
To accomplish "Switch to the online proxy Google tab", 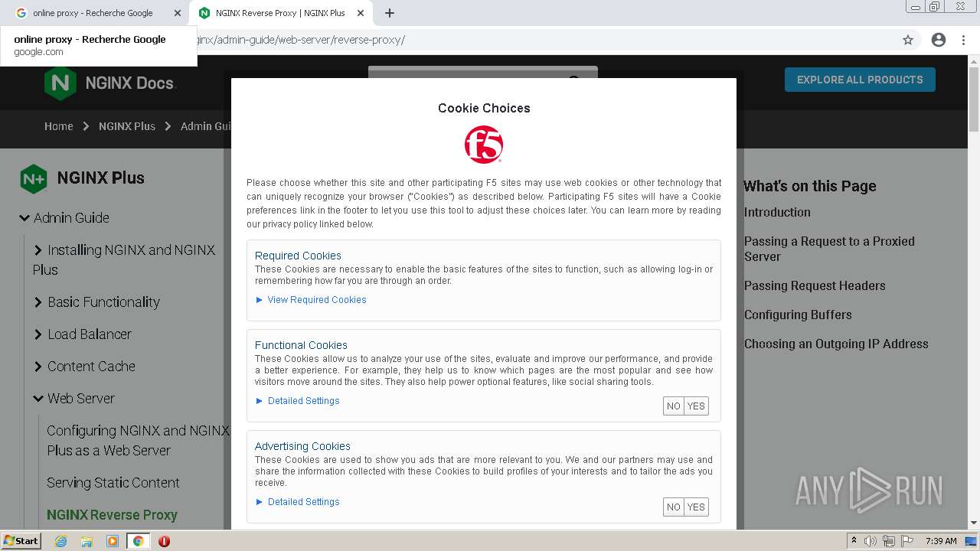I will [95, 13].
